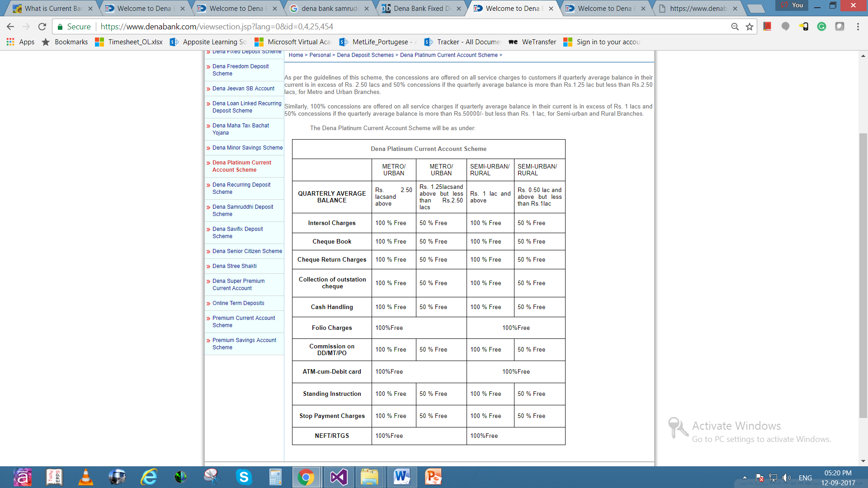Open Timesheet_OL.xlsx bookmark

pos(129,42)
